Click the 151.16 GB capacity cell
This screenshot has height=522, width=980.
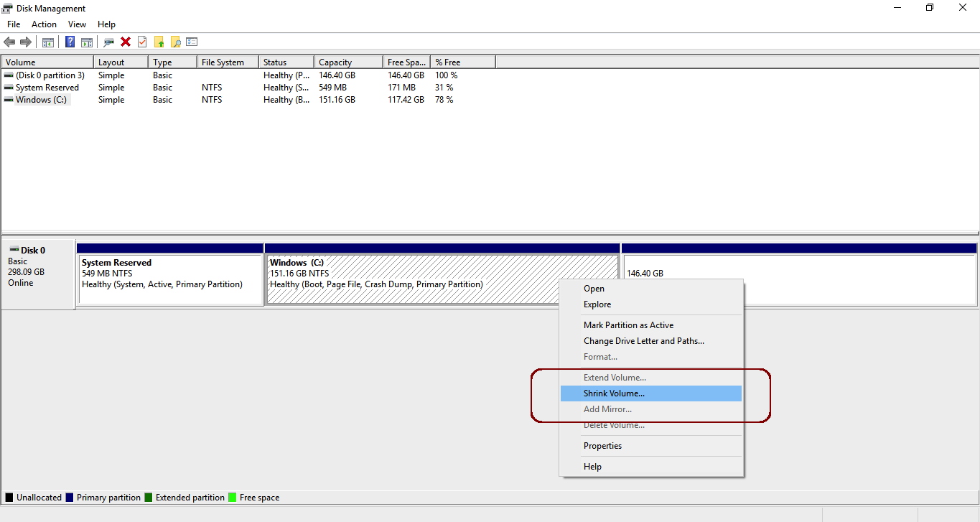[337, 100]
